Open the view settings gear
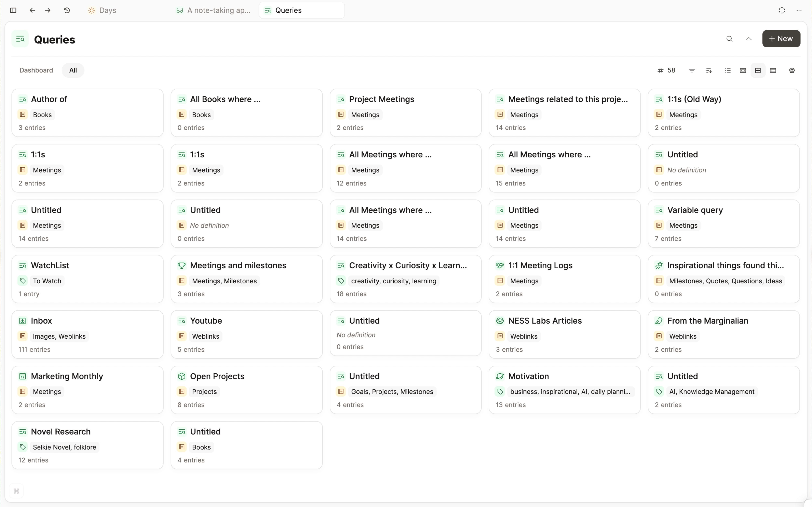Screen dimensions: 812x507 (x=792, y=70)
